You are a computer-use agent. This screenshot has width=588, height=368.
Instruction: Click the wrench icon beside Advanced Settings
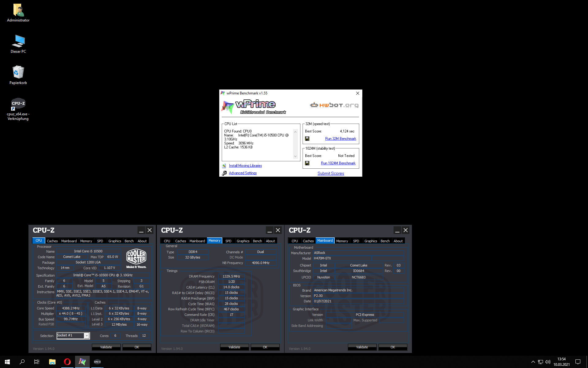[x=224, y=173]
